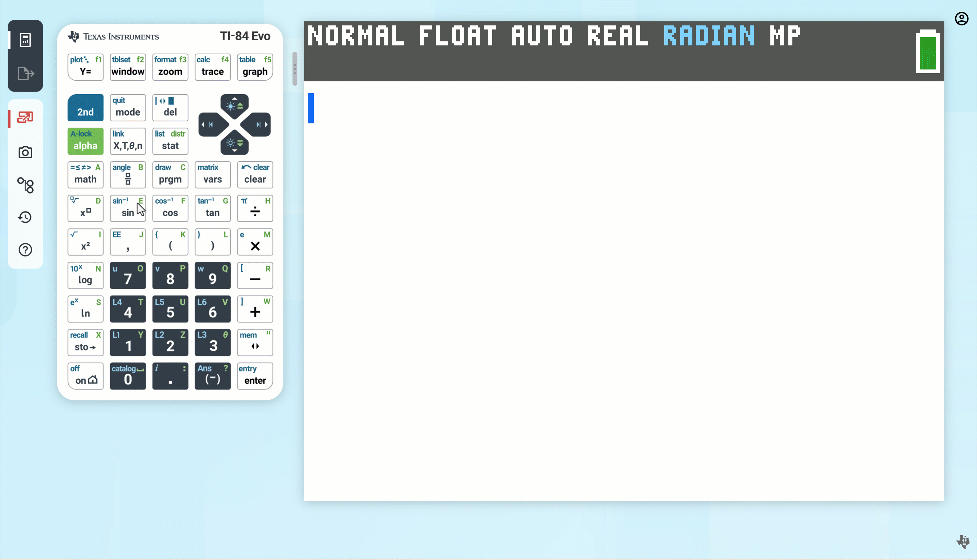Click the stat key
Screen dimensions: 977x560
point(170,141)
